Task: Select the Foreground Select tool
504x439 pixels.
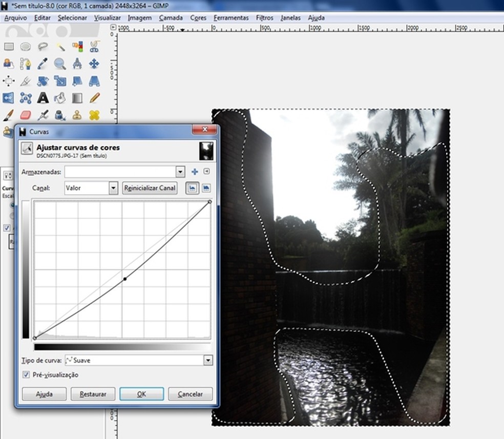Action: pos(9,64)
